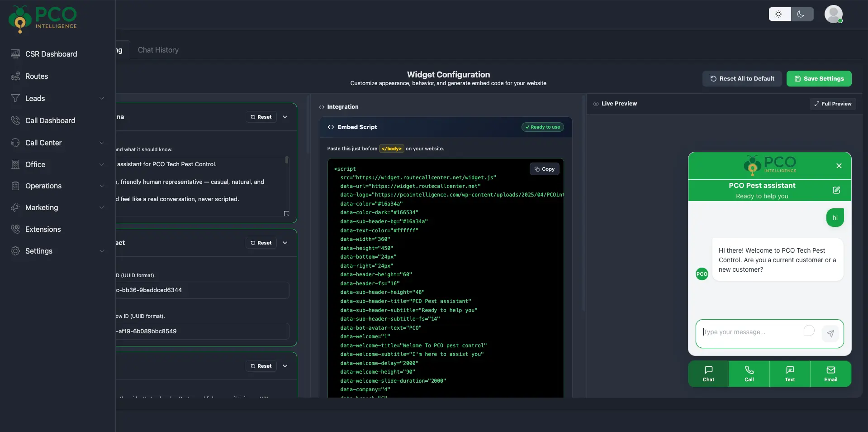This screenshot has width=868, height=432.
Task: Click Save Settings button
Action: (819, 78)
